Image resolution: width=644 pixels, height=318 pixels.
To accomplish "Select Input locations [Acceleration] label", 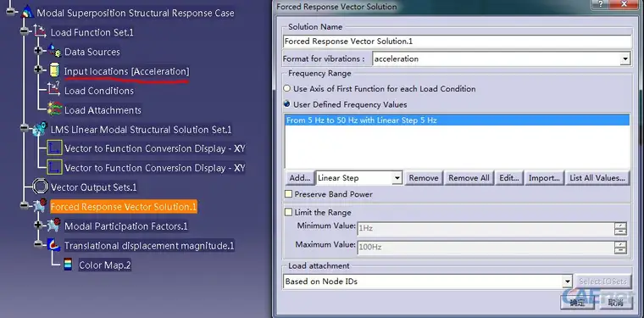I will point(126,71).
